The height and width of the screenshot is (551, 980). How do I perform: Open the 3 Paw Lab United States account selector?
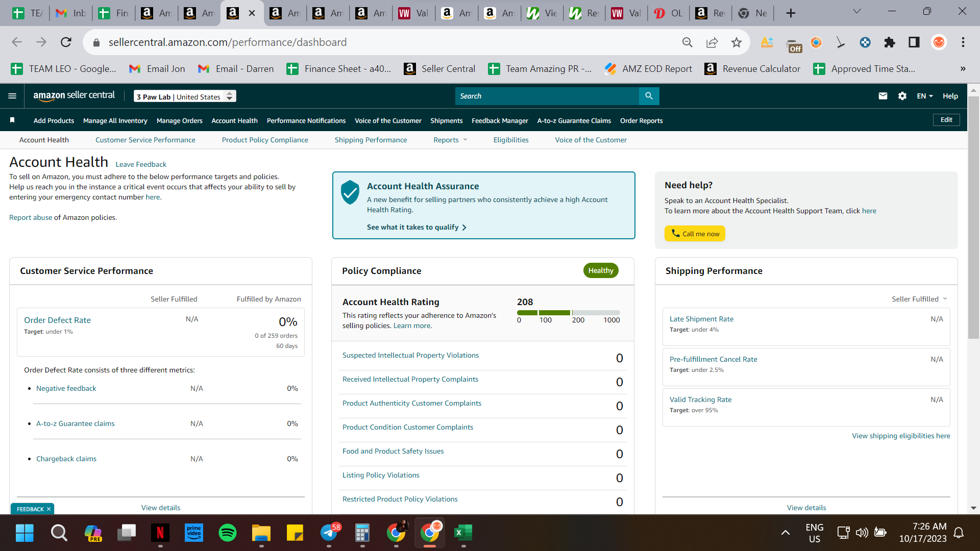click(185, 96)
